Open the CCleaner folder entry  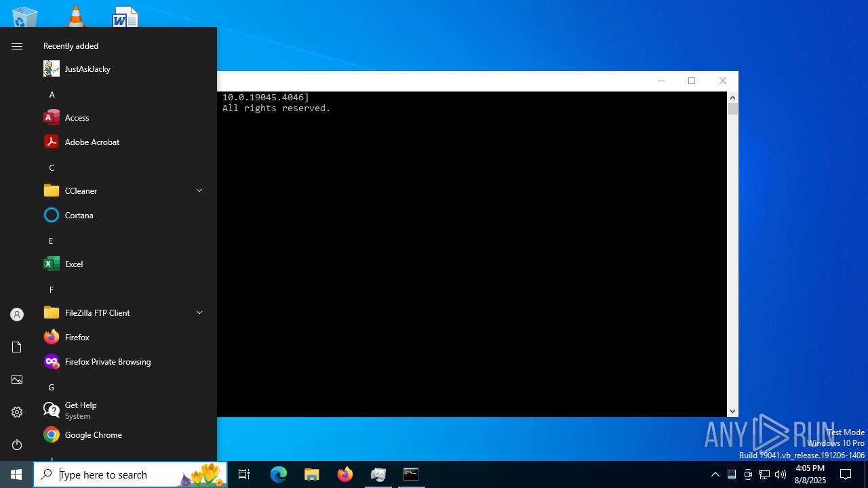125,190
